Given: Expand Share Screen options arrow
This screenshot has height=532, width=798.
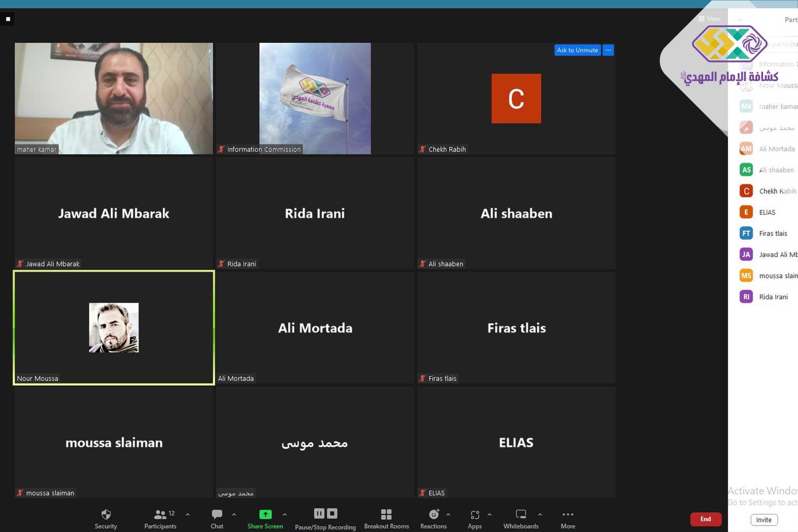Looking at the screenshot, I should click(285, 515).
